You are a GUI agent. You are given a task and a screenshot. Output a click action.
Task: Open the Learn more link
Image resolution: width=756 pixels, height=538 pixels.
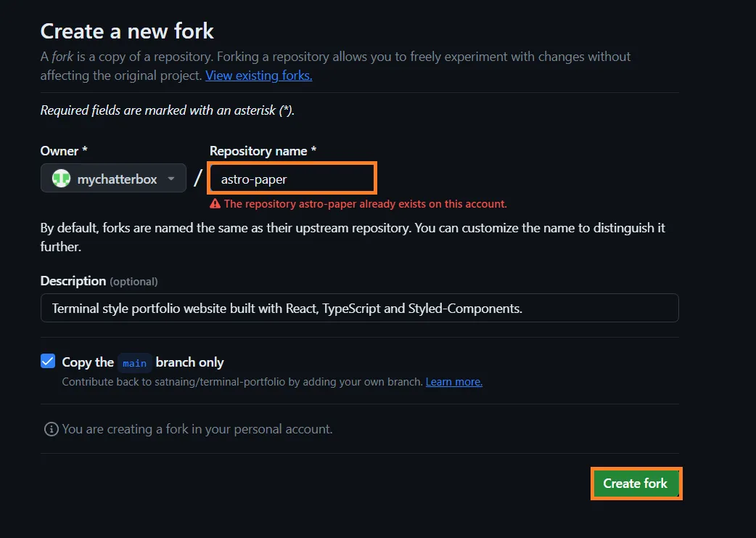[x=453, y=381]
